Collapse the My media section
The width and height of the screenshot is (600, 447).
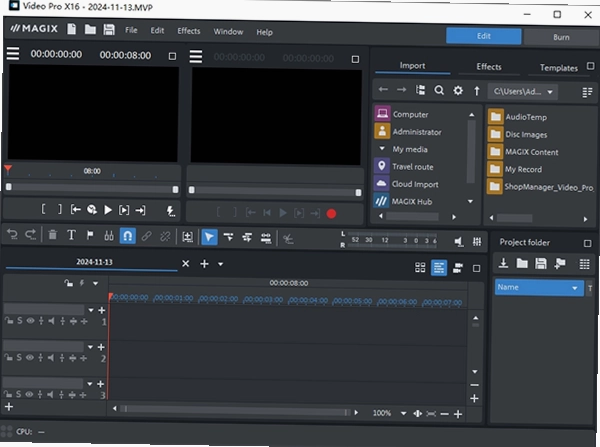(x=382, y=148)
